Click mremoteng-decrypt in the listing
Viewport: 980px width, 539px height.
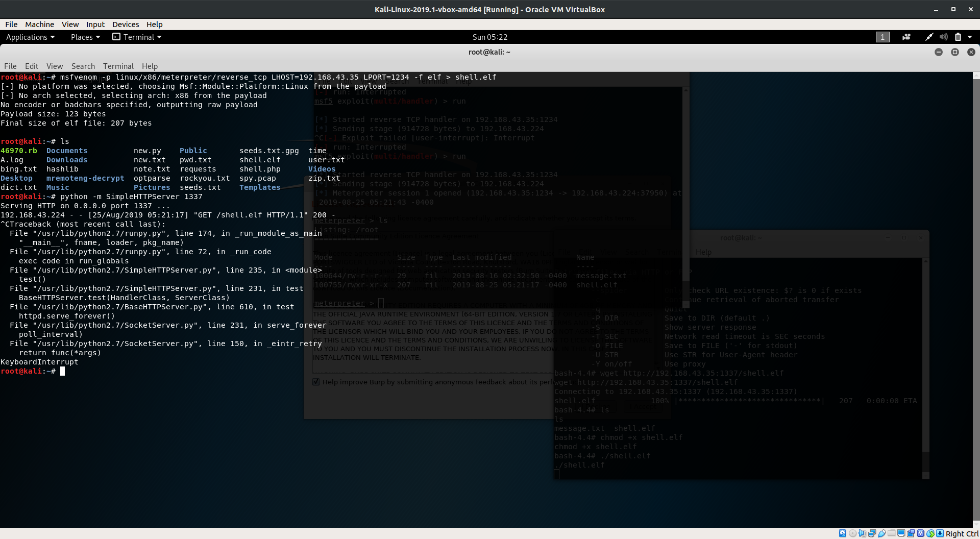pos(85,178)
